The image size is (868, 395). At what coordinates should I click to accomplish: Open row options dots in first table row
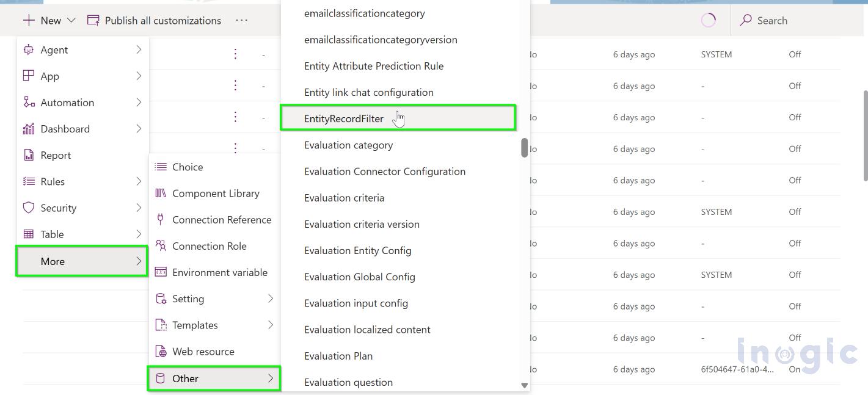[x=235, y=54]
